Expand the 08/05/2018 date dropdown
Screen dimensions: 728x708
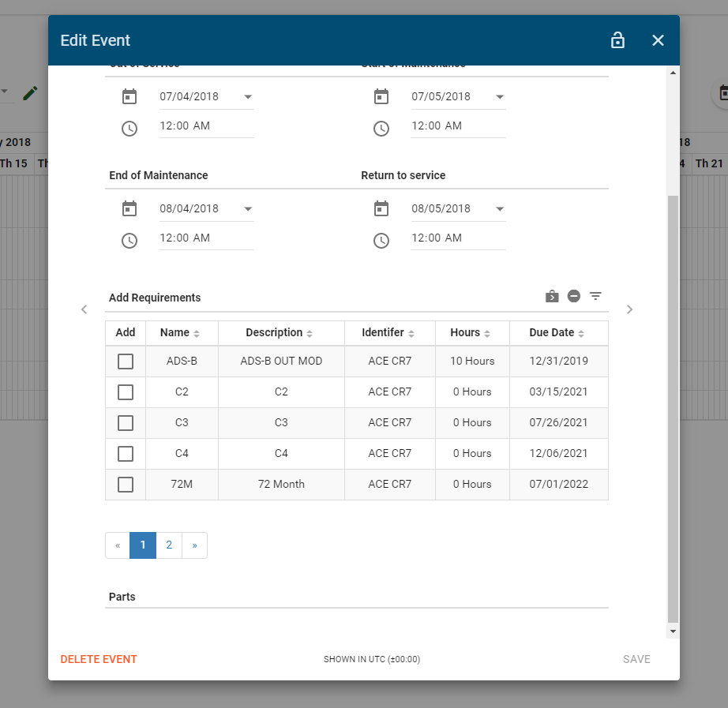[500, 209]
